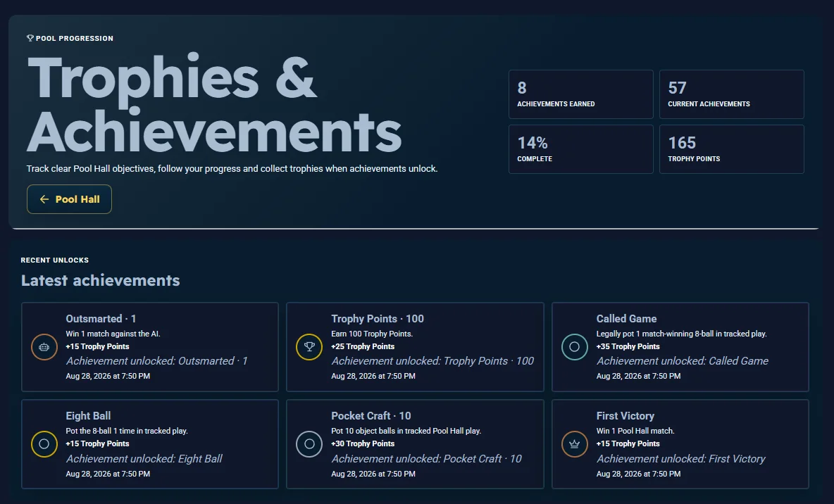Click 'Pot the 8-ball 1 time' description
Screen dimensions: 834x504
coord(127,431)
